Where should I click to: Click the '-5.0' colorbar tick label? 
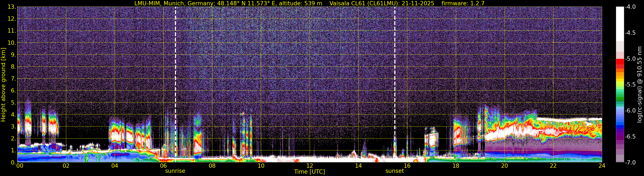click(630, 59)
